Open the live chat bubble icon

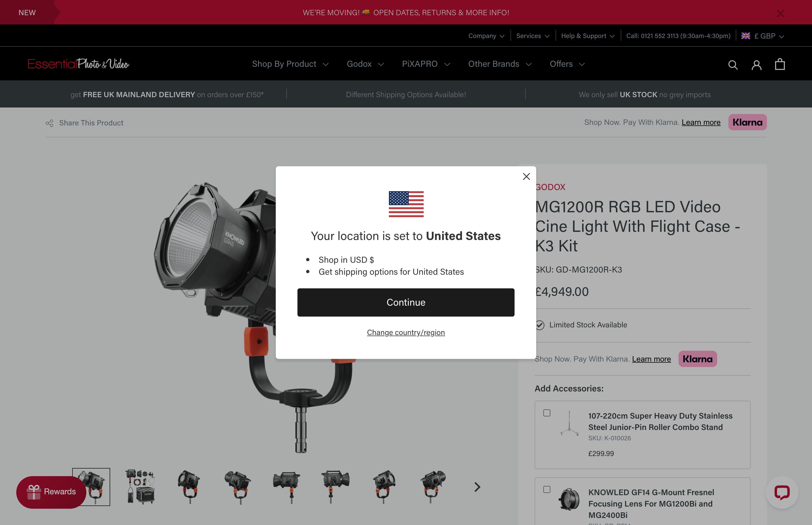[x=782, y=492]
